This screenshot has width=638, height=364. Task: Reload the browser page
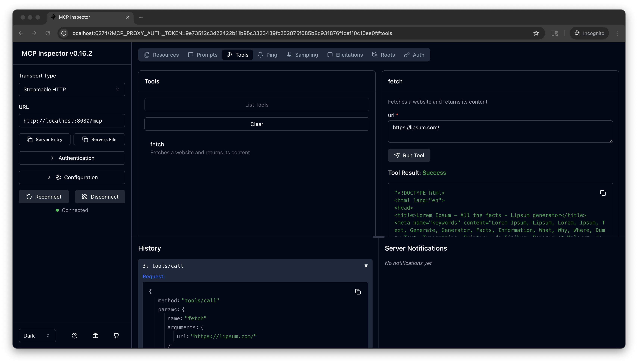click(48, 33)
